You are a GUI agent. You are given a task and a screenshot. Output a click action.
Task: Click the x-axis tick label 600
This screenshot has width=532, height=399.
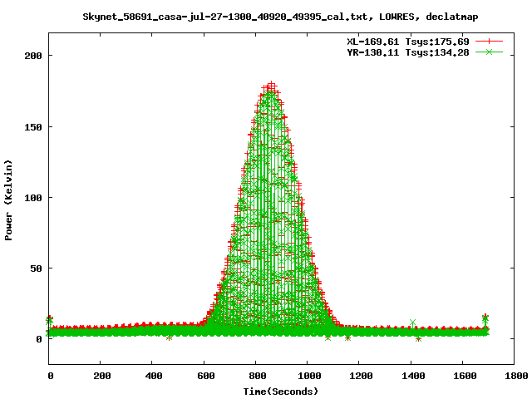tap(205, 376)
